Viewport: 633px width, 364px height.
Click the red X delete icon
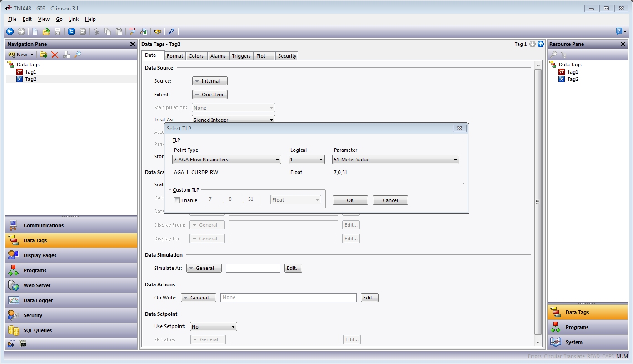point(55,55)
